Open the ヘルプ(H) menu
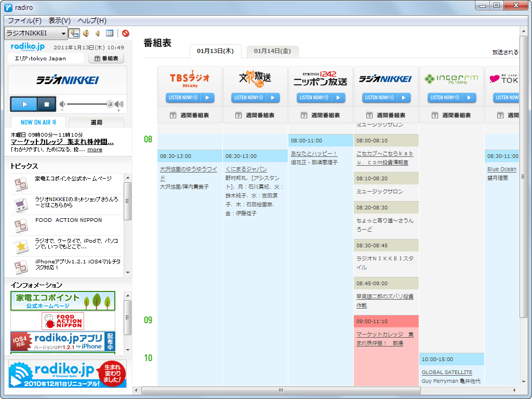This screenshot has width=532, height=399. pos(92,21)
